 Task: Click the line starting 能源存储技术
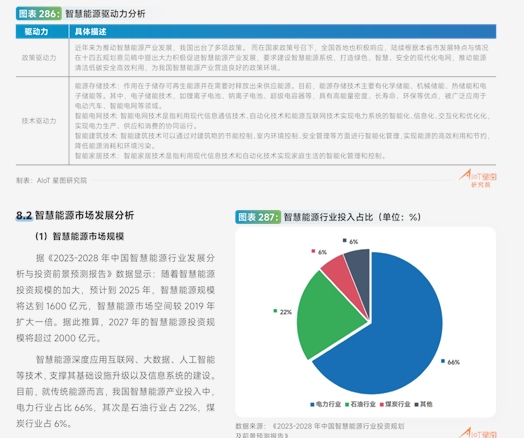coord(281,86)
